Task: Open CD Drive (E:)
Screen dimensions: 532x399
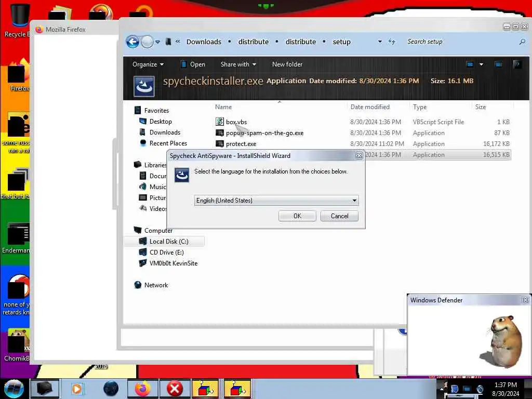Action: pos(166,252)
